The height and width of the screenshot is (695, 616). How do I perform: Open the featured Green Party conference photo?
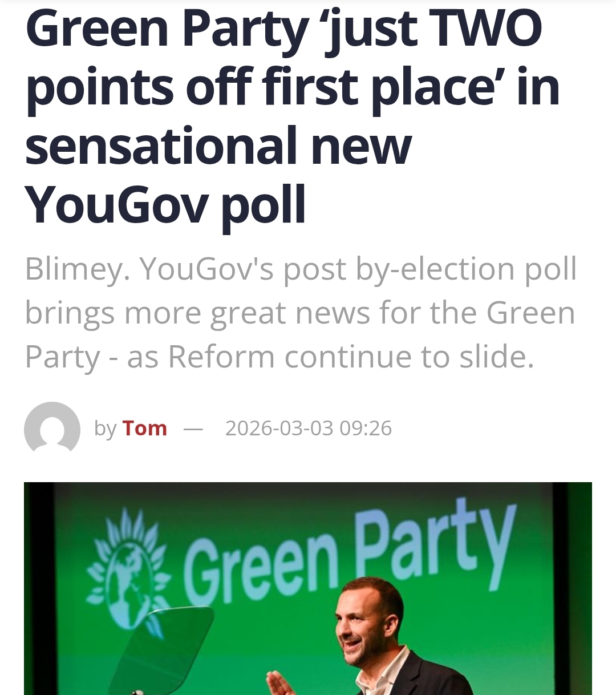click(x=308, y=588)
